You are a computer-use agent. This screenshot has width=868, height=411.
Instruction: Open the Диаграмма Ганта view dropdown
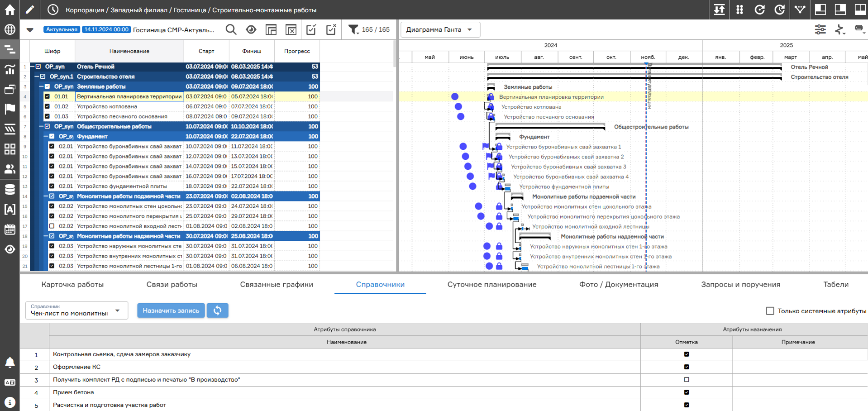tap(440, 30)
